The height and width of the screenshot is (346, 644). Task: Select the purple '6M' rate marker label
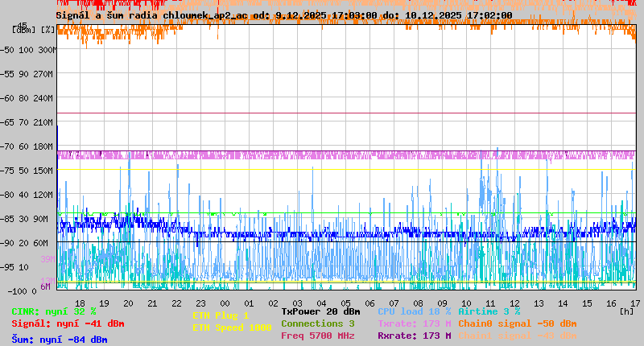(x=45, y=286)
